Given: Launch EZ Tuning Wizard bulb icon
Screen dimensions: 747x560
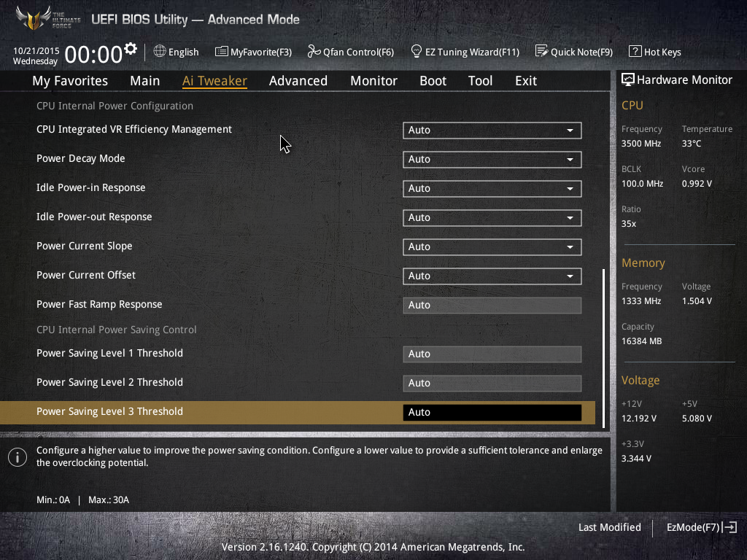Looking at the screenshot, I should (416, 51).
